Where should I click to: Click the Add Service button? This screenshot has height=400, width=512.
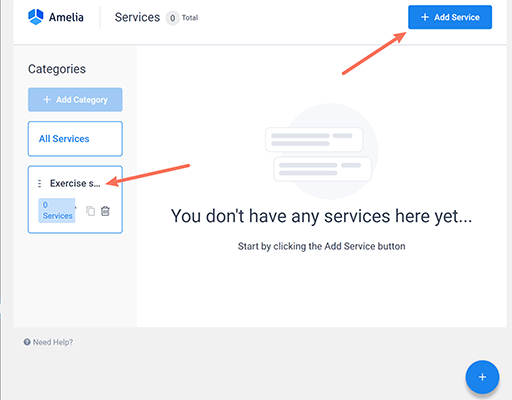click(450, 17)
